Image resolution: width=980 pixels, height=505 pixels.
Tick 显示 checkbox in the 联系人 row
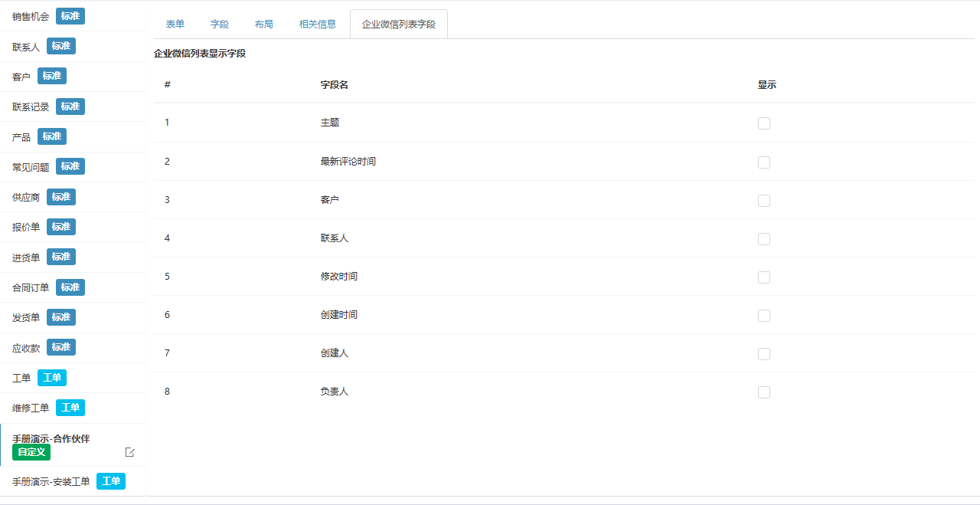coord(764,239)
